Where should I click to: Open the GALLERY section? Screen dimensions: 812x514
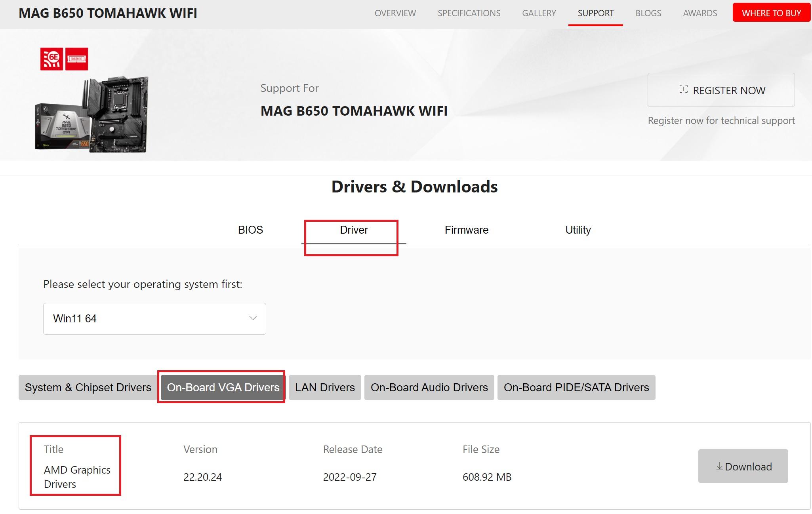539,13
